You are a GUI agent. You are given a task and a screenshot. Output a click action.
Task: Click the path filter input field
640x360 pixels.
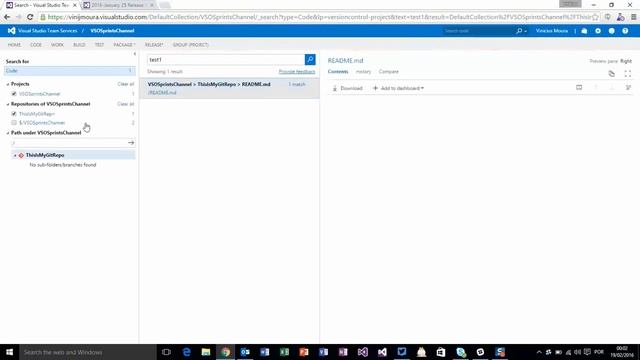69,143
